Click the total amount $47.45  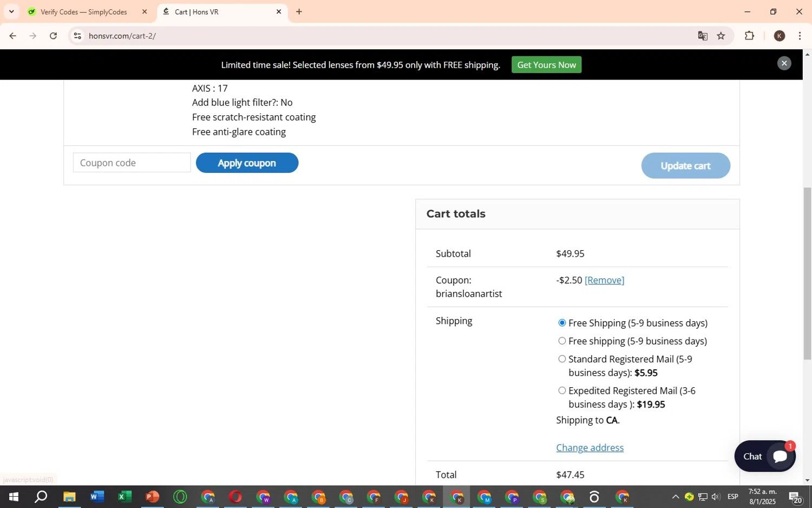coord(570,474)
